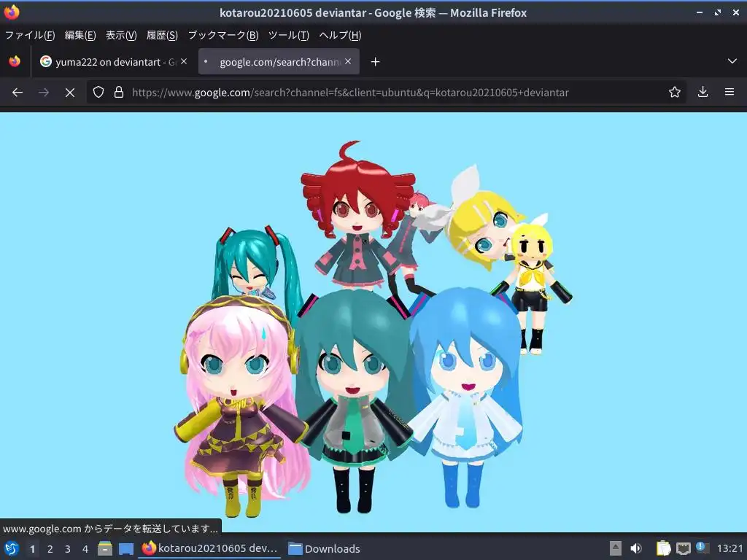Open tracking protection shield info

(x=98, y=93)
